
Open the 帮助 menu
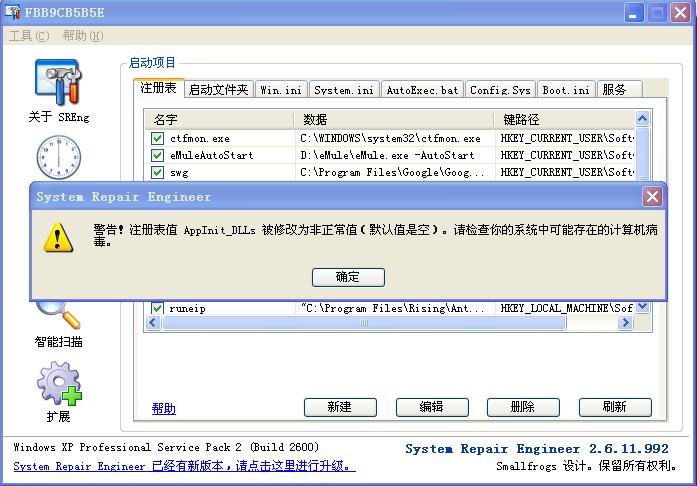point(83,36)
